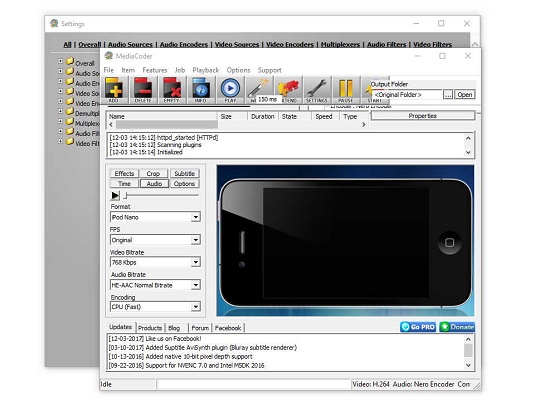The width and height of the screenshot is (550, 406).
Task: Click the Multiplexers folder icon in Settings
Action: (x=70, y=121)
